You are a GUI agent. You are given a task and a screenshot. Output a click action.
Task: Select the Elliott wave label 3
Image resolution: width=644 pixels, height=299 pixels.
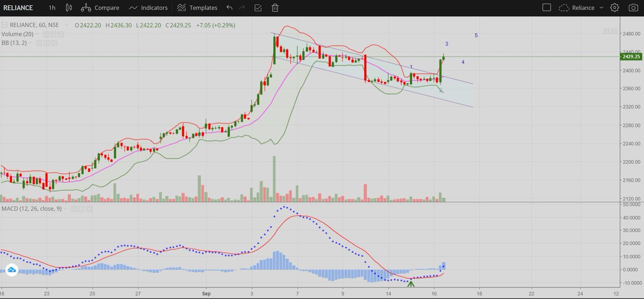pos(447,43)
